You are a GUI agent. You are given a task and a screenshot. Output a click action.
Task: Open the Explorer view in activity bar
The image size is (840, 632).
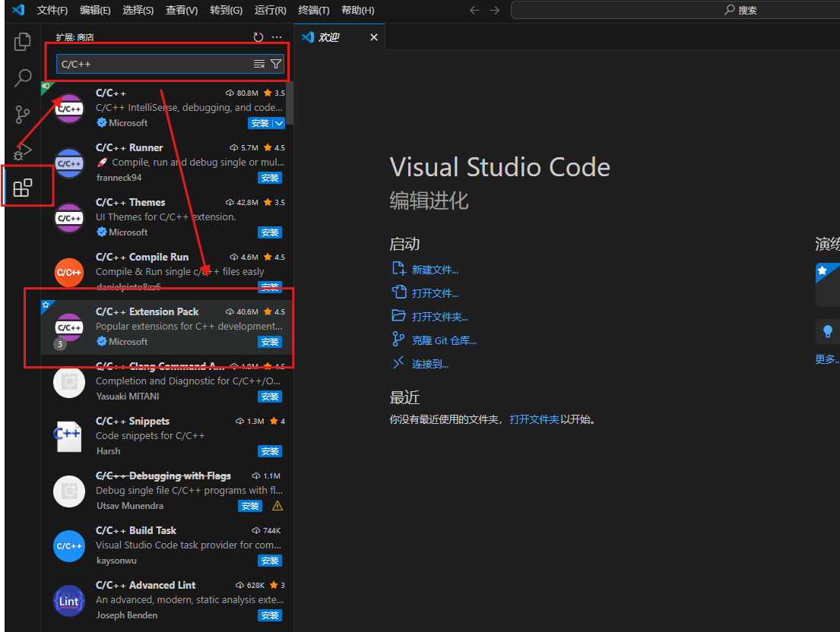[x=22, y=42]
